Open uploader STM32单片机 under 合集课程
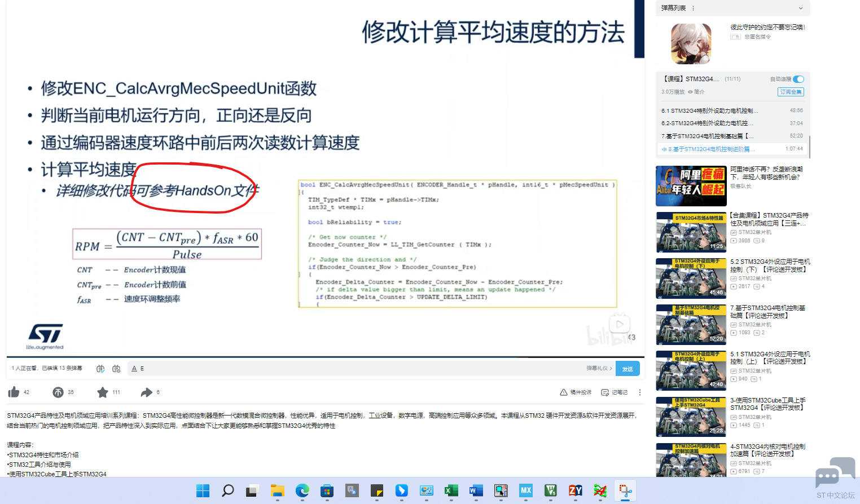 pyautogui.click(x=754, y=232)
